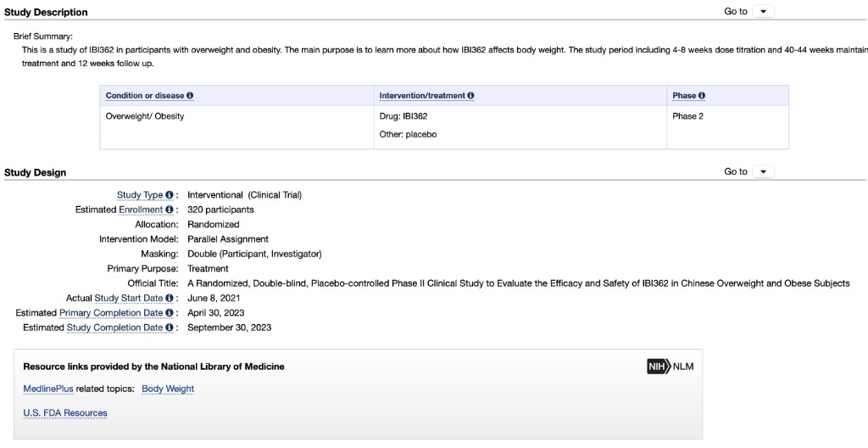The image size is (868, 448).
Task: Follow the Body Weight topic link
Action: coord(168,389)
